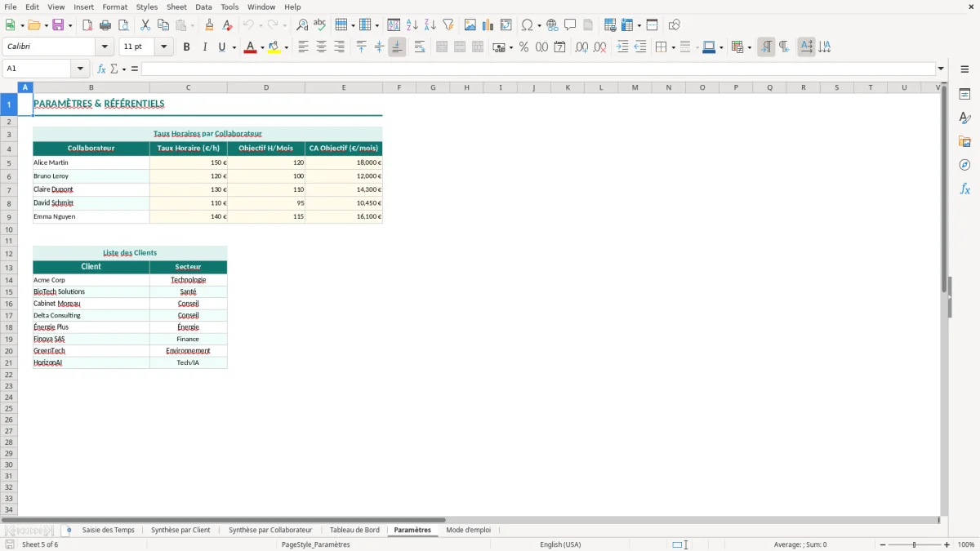Click zoom out minus button
The width and height of the screenshot is (980, 551).
click(883, 544)
